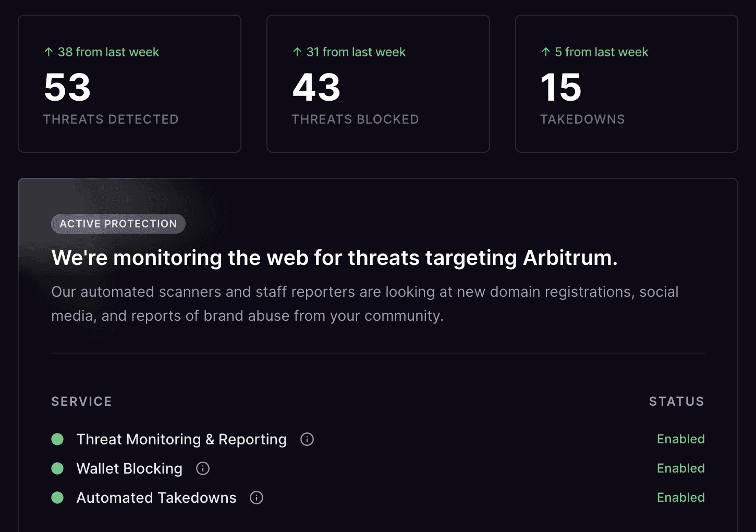The image size is (756, 532).
Task: Click the monitoring Arbitrum headline
Action: [334, 258]
